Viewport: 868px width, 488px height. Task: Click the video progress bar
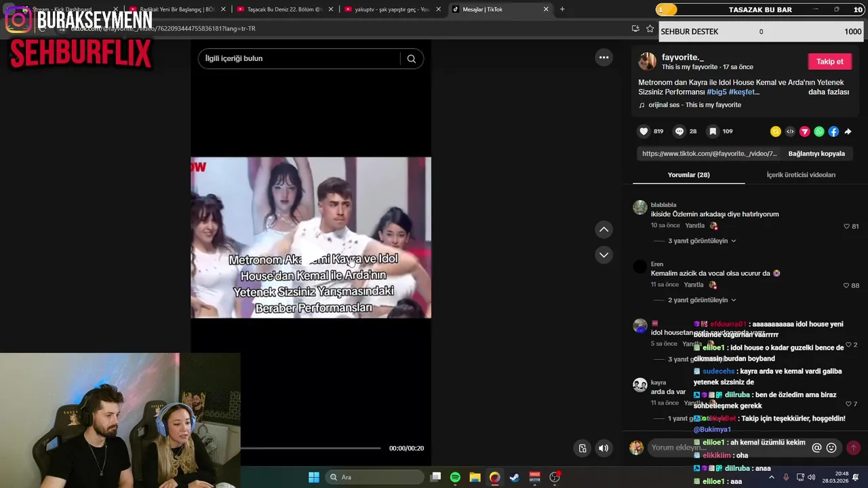click(310, 448)
